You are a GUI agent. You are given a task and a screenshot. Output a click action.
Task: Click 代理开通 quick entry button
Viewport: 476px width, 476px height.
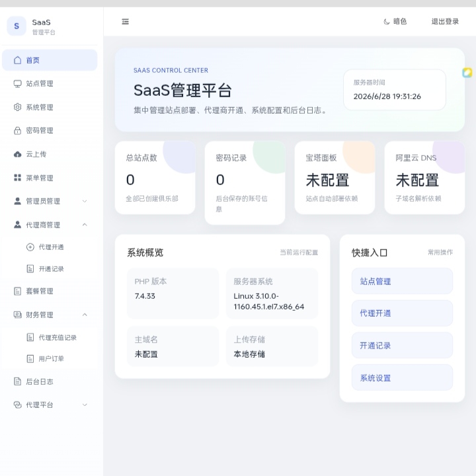click(402, 313)
